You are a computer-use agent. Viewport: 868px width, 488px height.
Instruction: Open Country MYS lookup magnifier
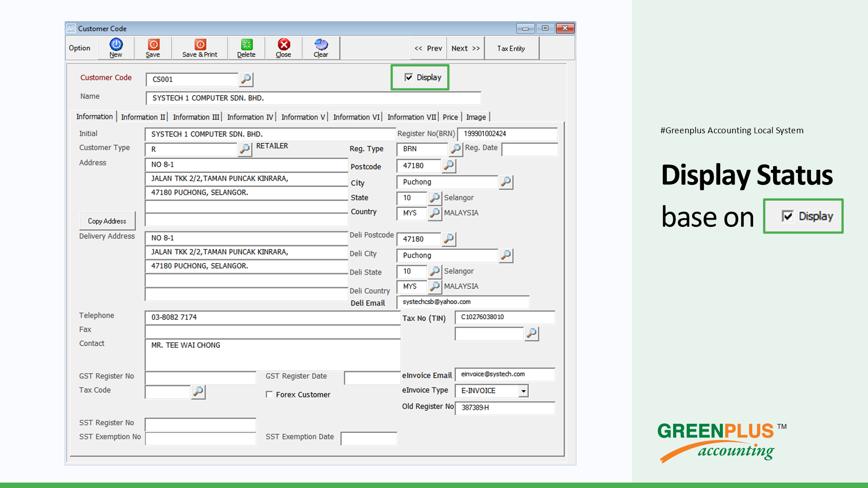point(434,213)
